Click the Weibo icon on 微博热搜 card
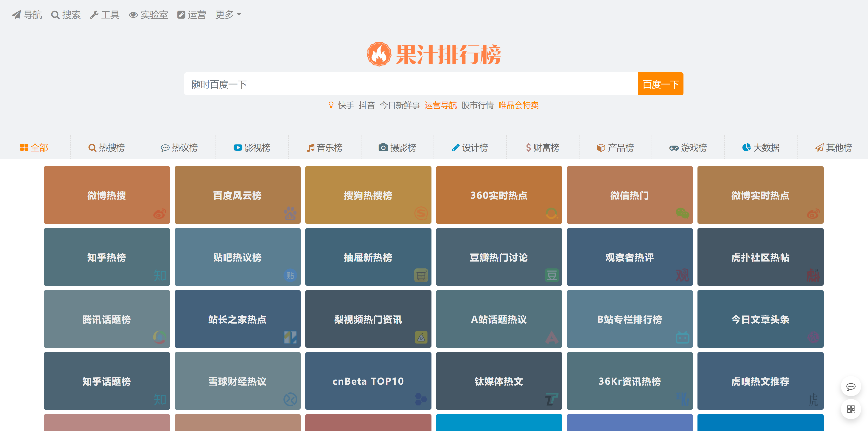 coord(159,214)
